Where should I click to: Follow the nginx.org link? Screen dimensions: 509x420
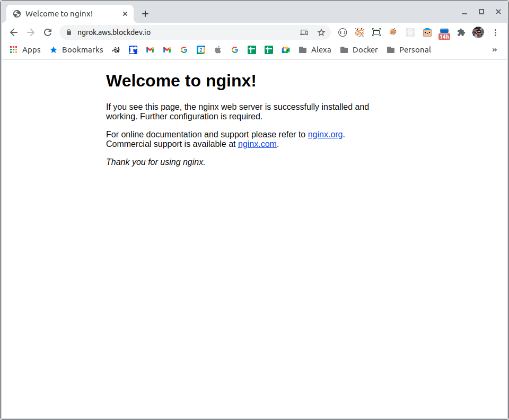pyautogui.click(x=325, y=134)
